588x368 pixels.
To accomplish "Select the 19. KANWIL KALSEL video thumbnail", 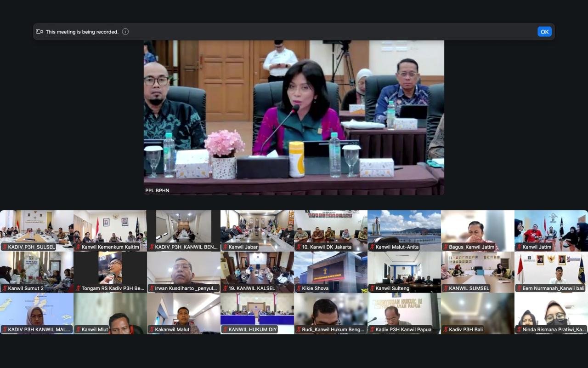I will pyautogui.click(x=257, y=269).
